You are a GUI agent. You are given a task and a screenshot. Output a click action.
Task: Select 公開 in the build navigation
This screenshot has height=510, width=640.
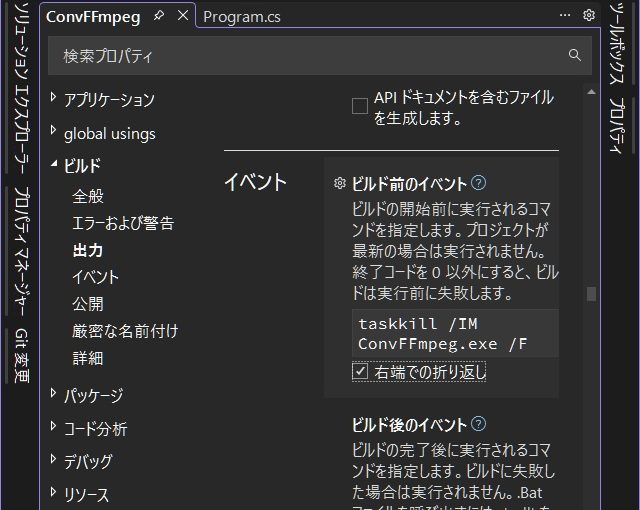point(88,304)
